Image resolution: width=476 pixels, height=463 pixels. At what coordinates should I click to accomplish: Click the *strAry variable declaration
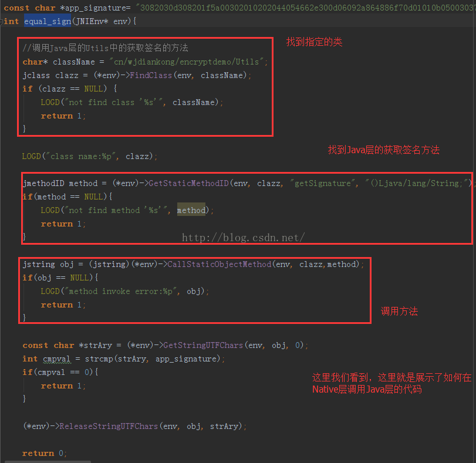(x=95, y=345)
